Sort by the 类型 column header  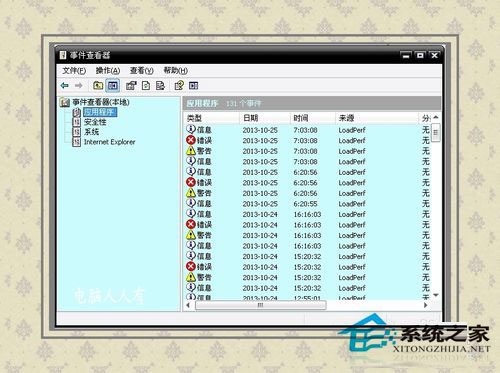212,118
